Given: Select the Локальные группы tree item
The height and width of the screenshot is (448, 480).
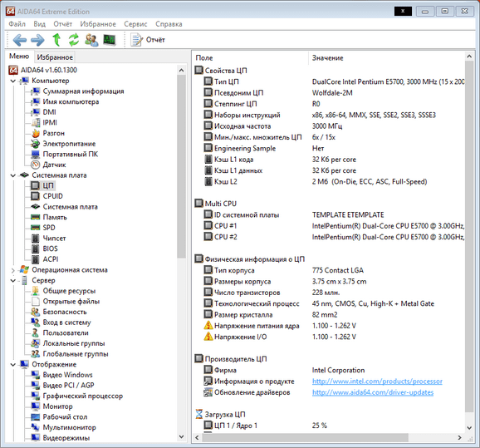Looking at the screenshot, I should click(74, 343).
